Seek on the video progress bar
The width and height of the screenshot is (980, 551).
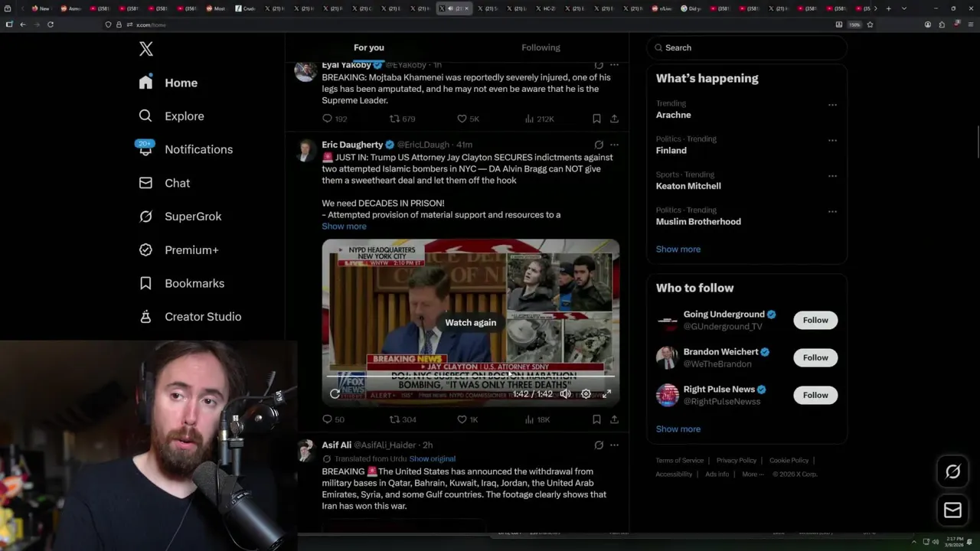click(471, 377)
